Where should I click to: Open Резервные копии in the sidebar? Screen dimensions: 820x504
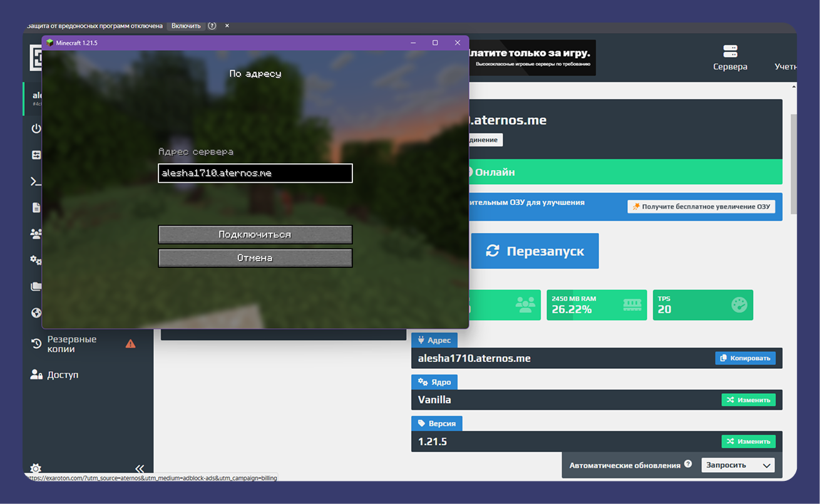pos(72,344)
